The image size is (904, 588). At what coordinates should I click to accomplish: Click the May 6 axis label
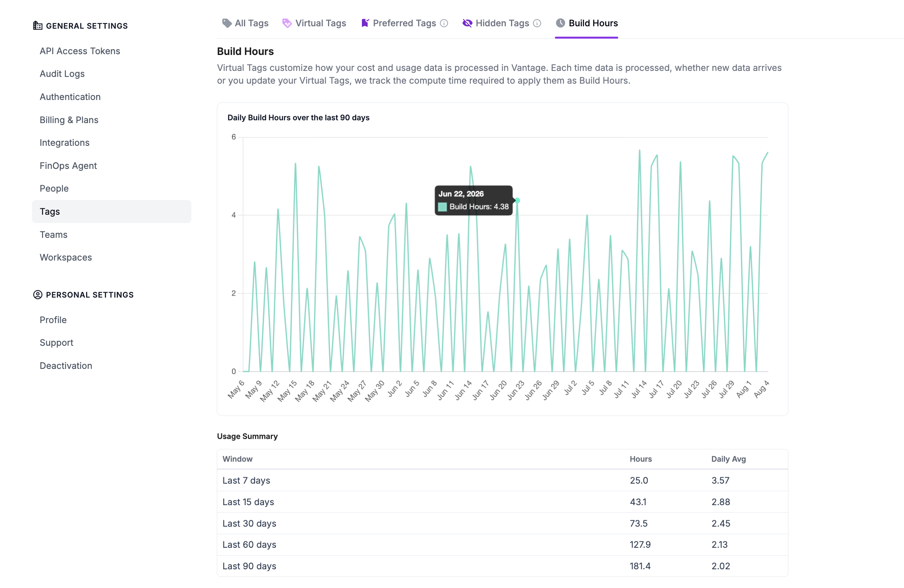[x=236, y=389]
